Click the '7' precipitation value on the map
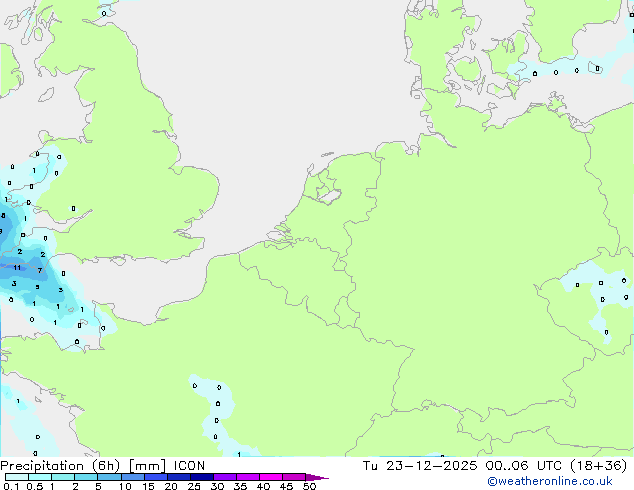 [x=40, y=270]
